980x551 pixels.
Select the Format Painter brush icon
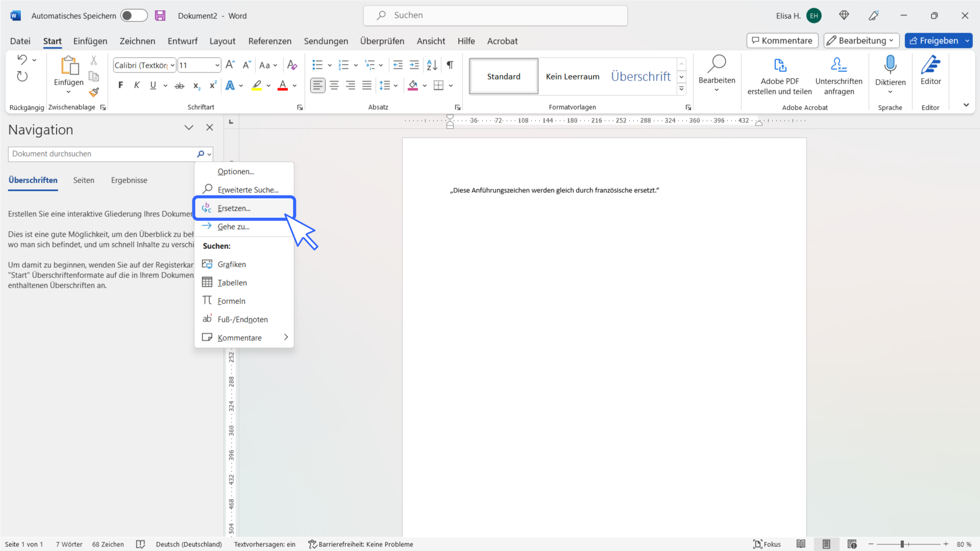[94, 92]
